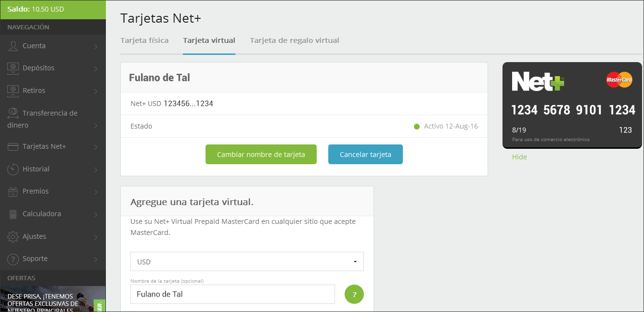Viewport: 644px width, 312px height.
Task: Click the Ajustes gear icon
Action: pos(13,236)
